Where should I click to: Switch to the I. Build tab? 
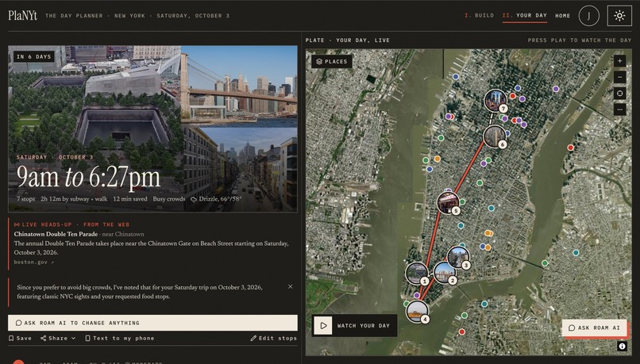[479, 16]
